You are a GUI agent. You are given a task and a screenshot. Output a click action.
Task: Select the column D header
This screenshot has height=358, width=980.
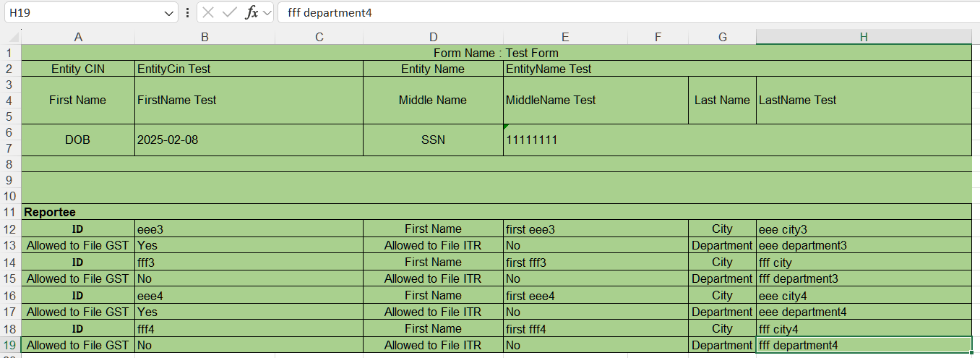point(433,37)
